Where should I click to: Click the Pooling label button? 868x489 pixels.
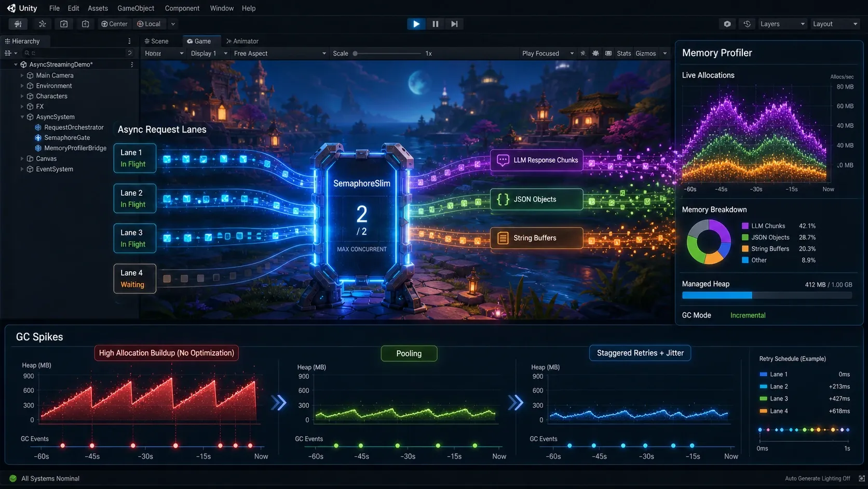click(409, 353)
